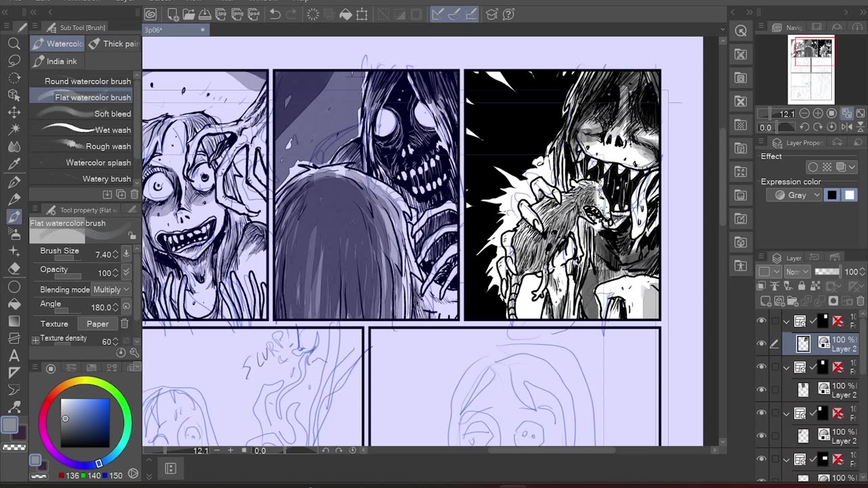Open a file with the folder icon

(189, 14)
